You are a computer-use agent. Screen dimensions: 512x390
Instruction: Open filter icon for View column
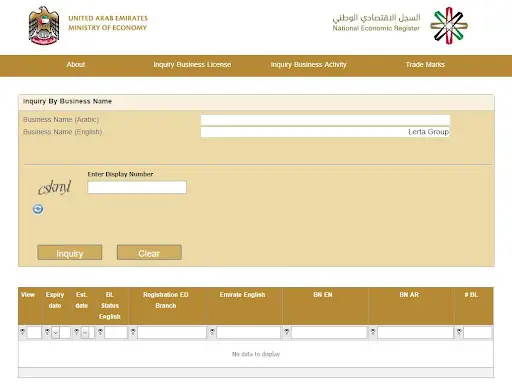click(22, 332)
